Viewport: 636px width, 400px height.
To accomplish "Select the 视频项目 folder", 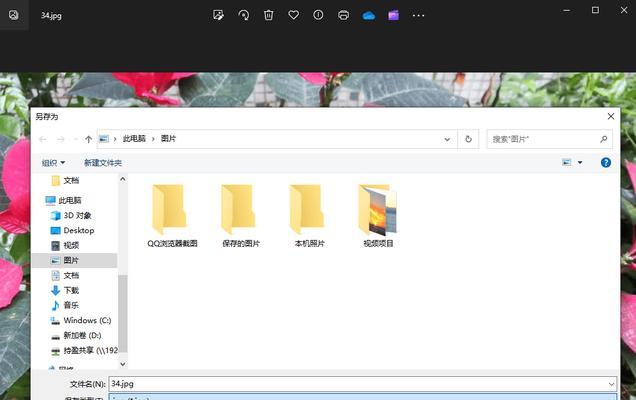I will coord(378,216).
